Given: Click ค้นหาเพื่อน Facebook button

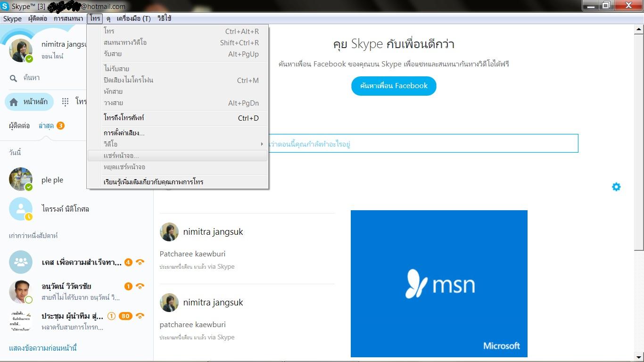Looking at the screenshot, I should click(x=394, y=86).
